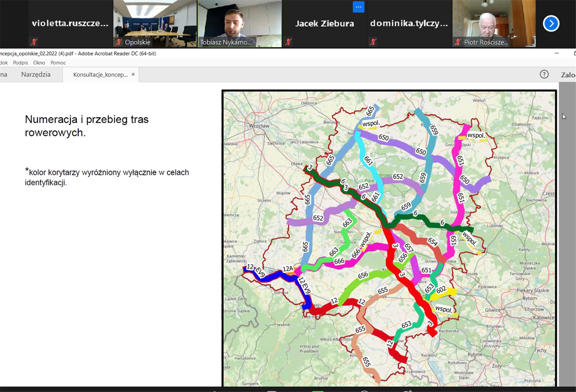Click muted mic icon on Jacek Ziebura tile
Screen dimensions: 576x392
click(289, 42)
